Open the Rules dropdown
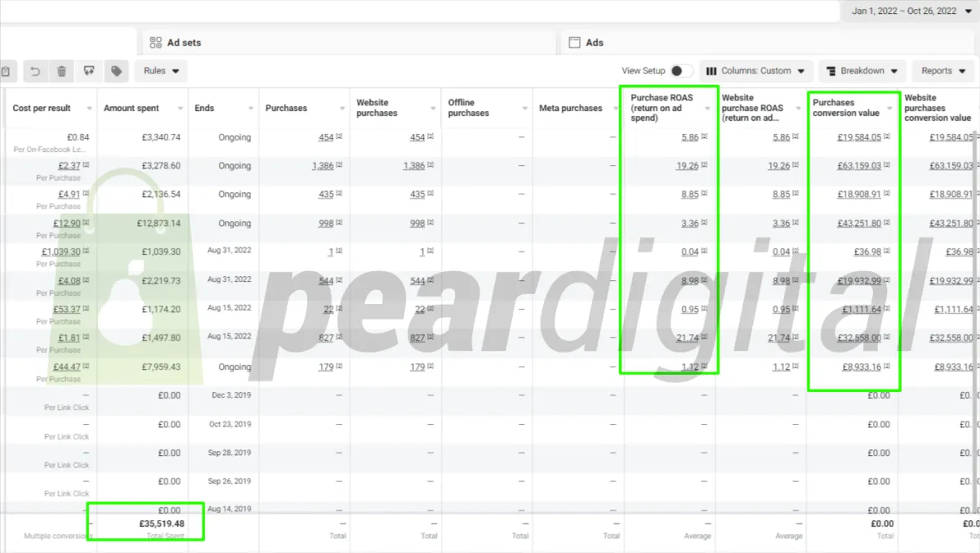This screenshot has width=980, height=553. click(161, 71)
